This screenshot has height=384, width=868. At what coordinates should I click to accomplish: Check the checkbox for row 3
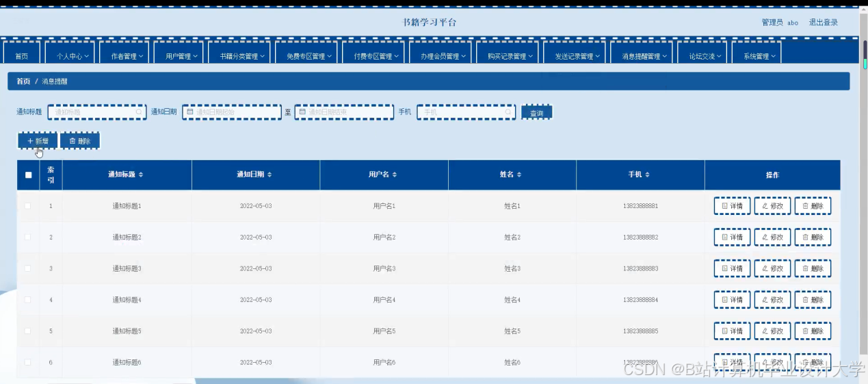point(28,268)
